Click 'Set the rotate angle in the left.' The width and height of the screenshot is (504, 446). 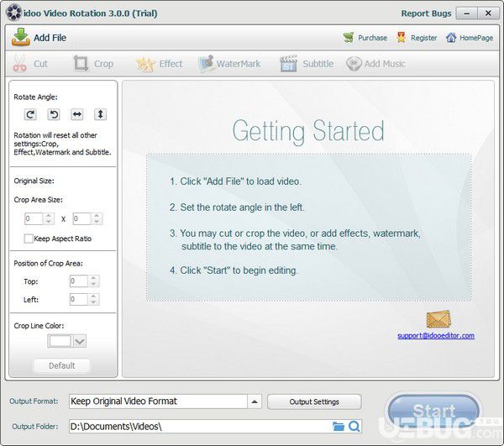point(242,207)
